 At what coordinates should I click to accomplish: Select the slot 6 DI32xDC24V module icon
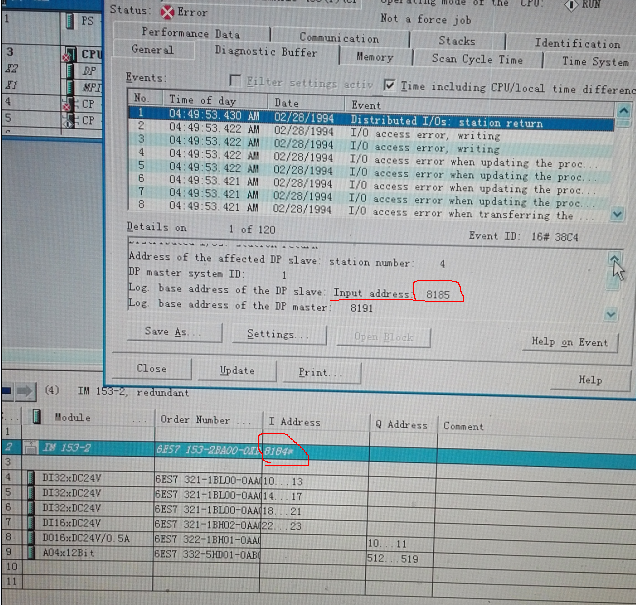coord(31,508)
